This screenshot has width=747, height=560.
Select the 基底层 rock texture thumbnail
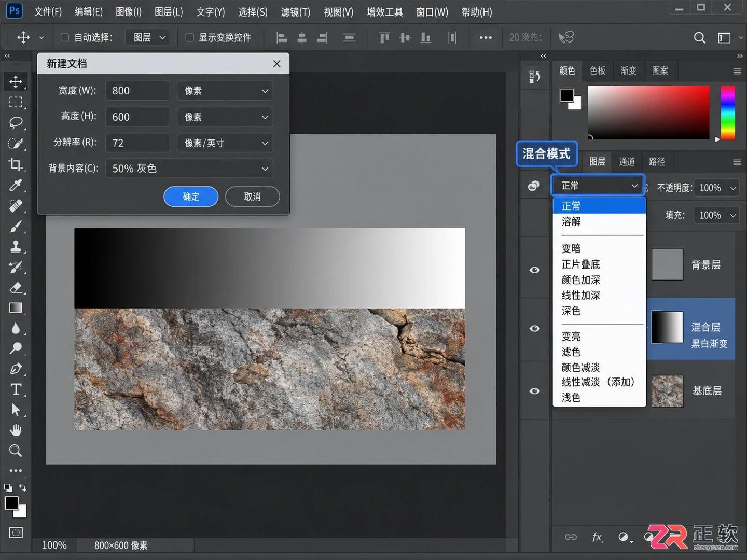667,391
